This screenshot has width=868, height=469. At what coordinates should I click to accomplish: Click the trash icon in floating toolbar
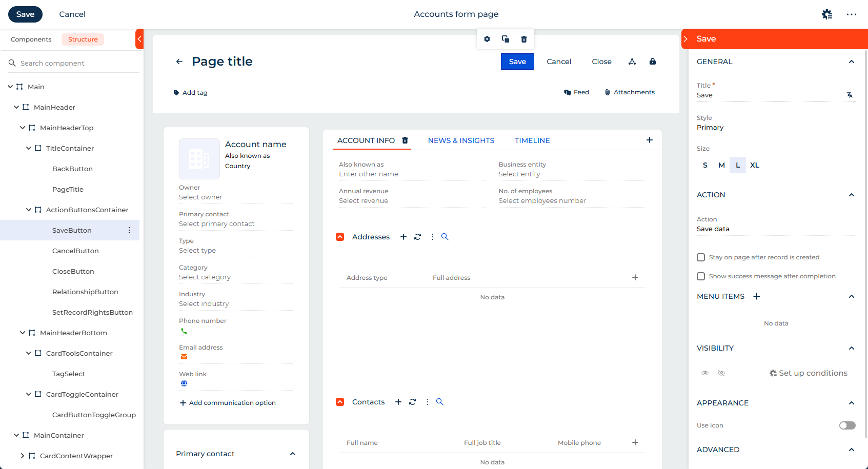tap(523, 39)
